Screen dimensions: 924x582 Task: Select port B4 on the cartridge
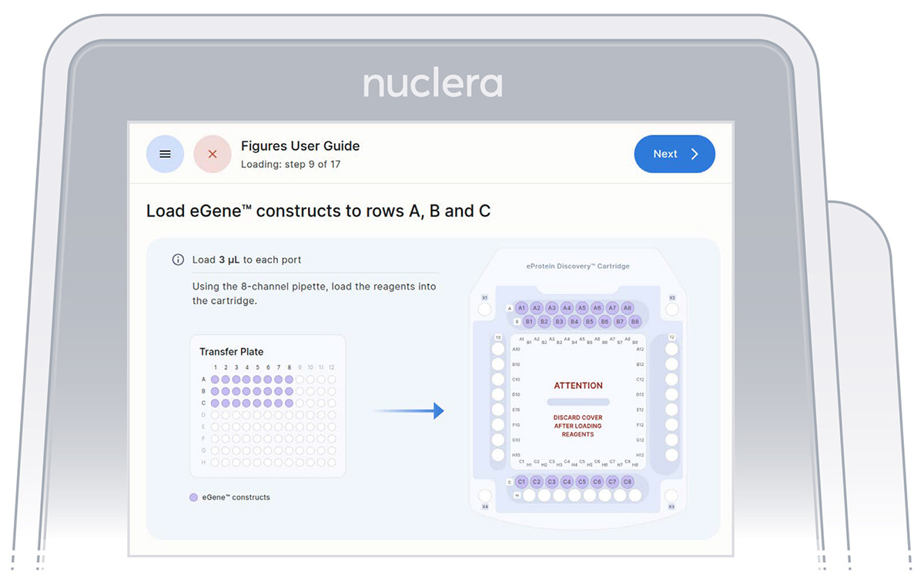[574, 321]
